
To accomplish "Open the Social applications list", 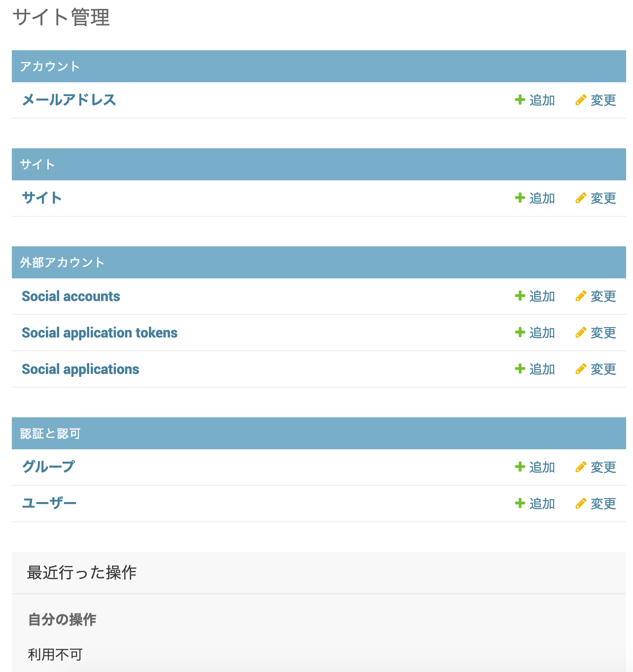I will tap(80, 369).
